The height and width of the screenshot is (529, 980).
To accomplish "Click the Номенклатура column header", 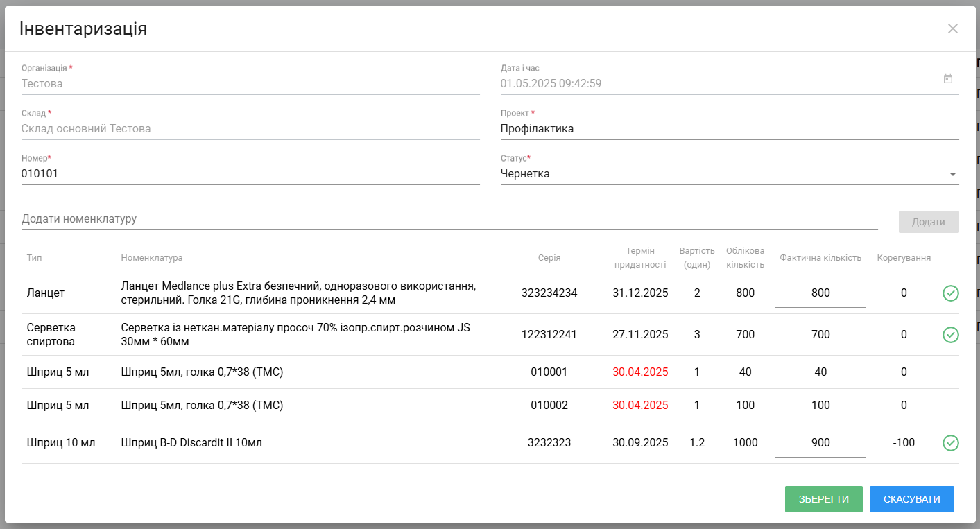I will click(x=152, y=258).
